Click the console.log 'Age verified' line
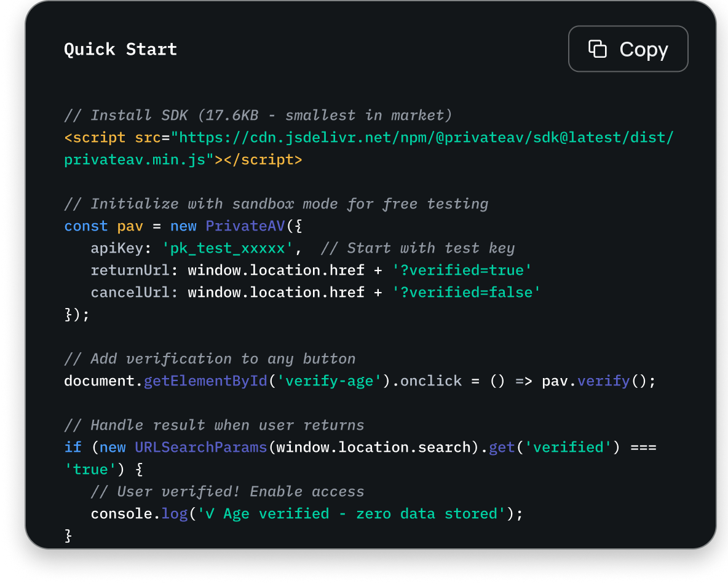Screen dimensions: 728x584 tap(307, 514)
